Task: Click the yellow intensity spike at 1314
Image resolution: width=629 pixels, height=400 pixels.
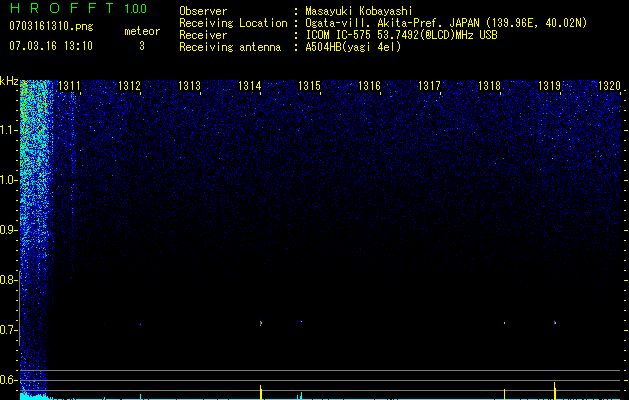Action: point(261,392)
